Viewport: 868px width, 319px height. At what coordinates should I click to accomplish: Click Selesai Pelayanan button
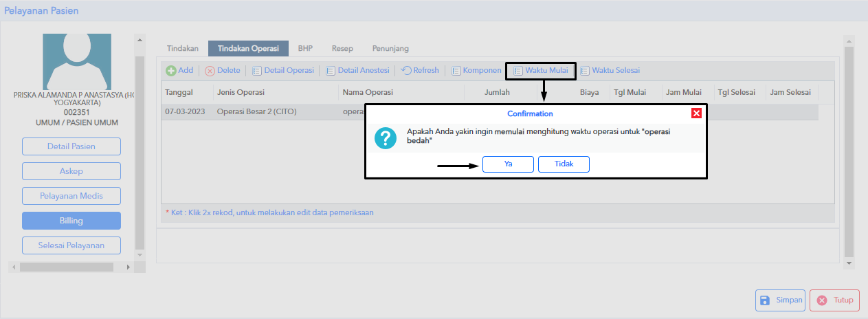point(71,245)
